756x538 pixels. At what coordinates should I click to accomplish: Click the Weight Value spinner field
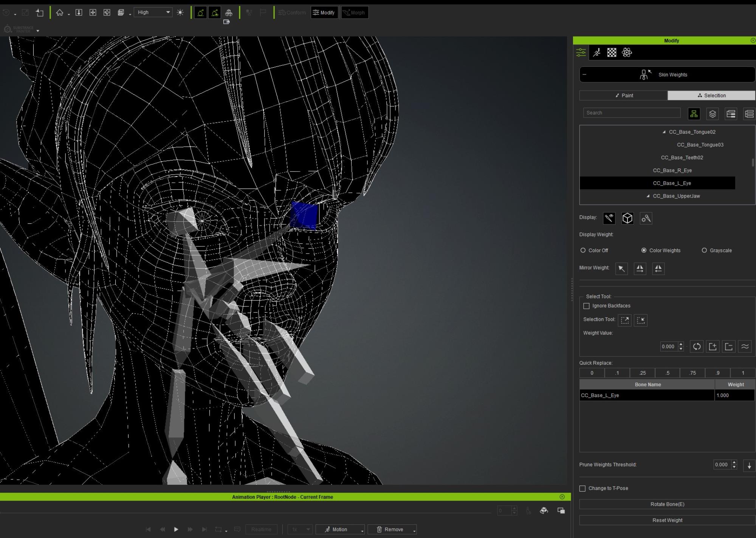[672, 346]
